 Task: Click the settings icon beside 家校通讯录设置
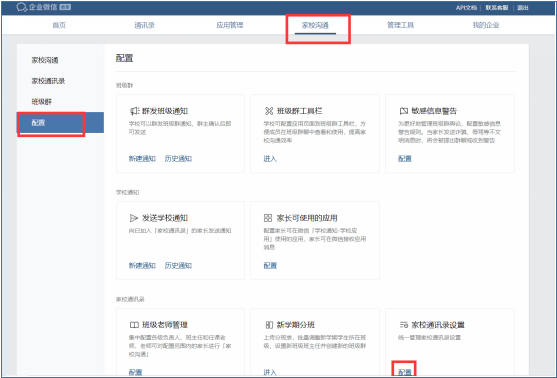click(x=404, y=325)
